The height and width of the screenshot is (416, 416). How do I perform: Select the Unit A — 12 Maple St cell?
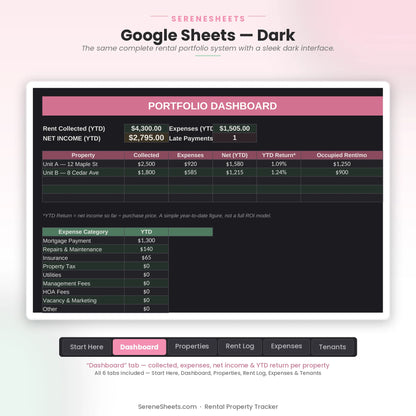pos(83,164)
